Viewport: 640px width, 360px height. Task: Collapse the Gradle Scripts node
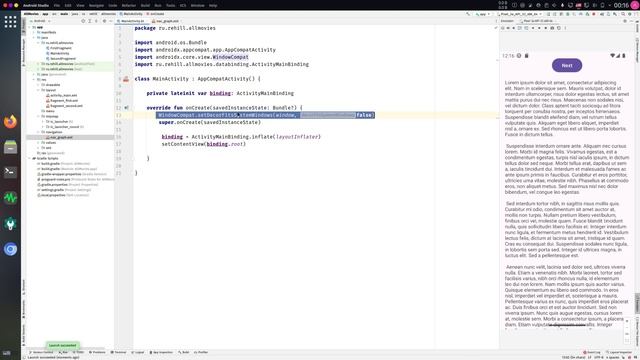pyautogui.click(x=30, y=158)
